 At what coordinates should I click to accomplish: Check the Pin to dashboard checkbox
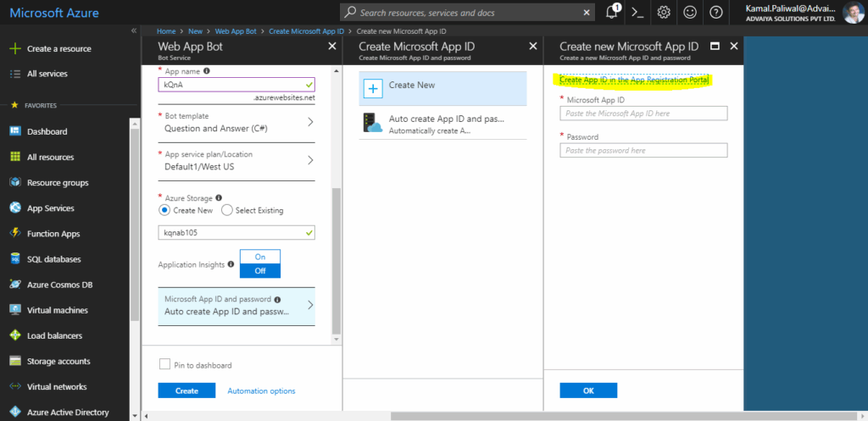164,364
